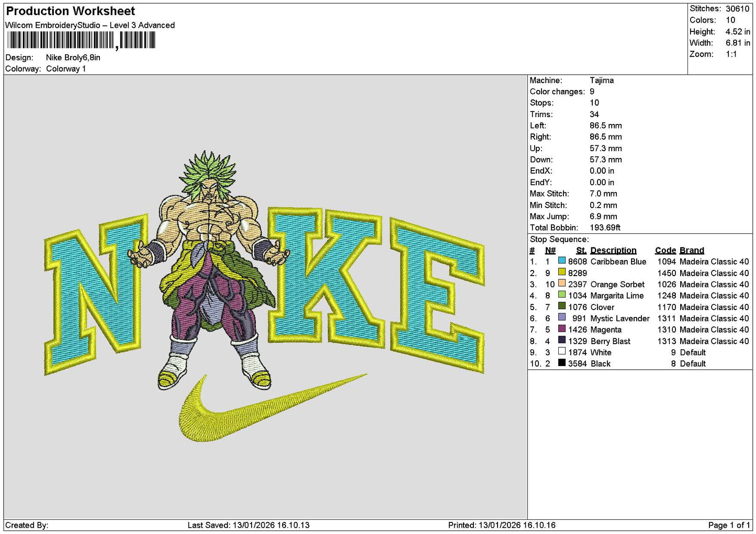Click the 'Colorway 1' value
The height and width of the screenshot is (534, 756).
point(66,69)
